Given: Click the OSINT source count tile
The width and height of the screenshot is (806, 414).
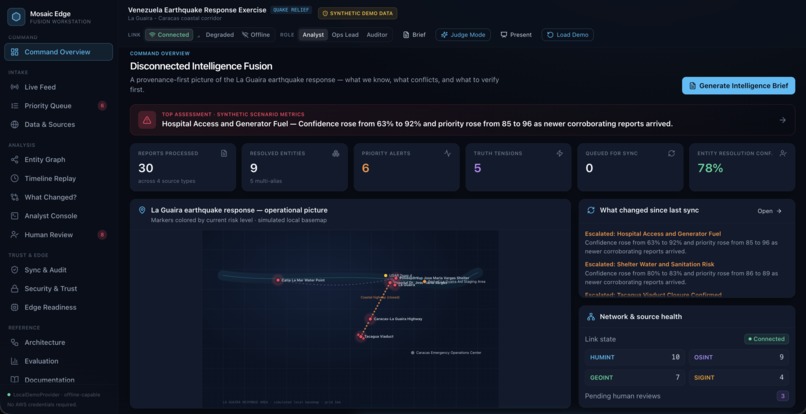Looking at the screenshot, I should click(739, 357).
